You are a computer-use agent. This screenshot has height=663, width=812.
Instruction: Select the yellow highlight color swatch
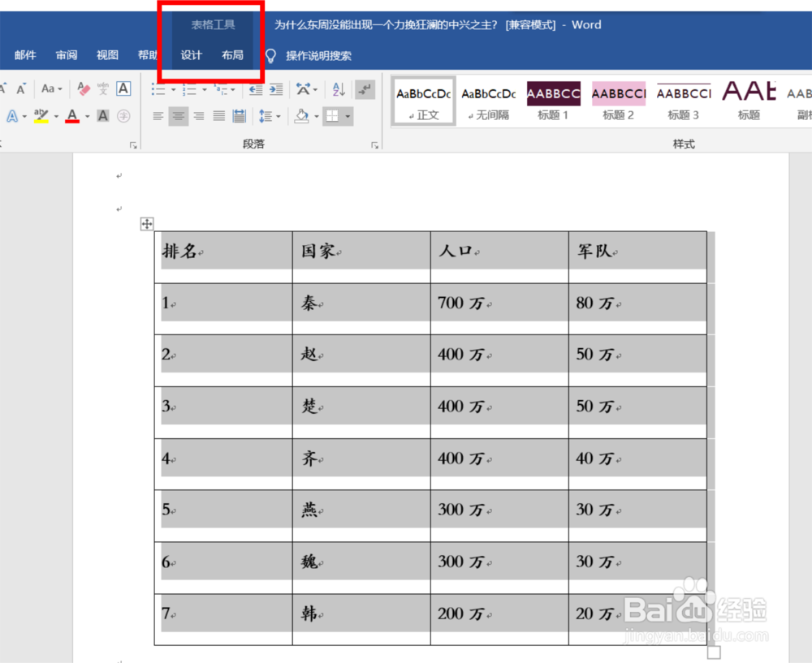tap(41, 122)
